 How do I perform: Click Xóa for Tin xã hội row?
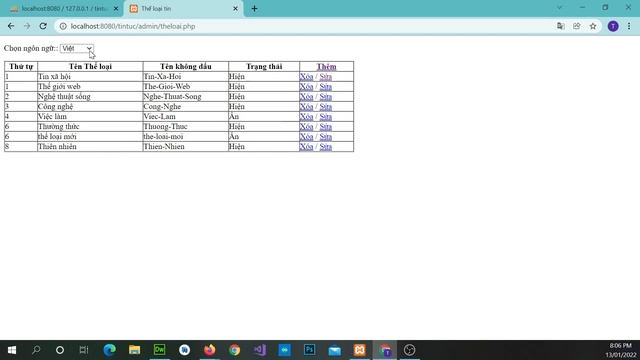[x=306, y=77]
